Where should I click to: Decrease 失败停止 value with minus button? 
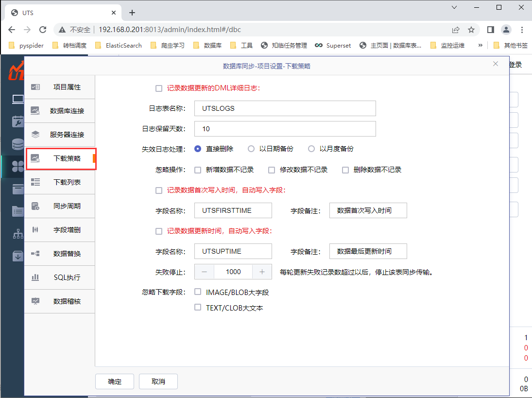pyautogui.click(x=204, y=272)
